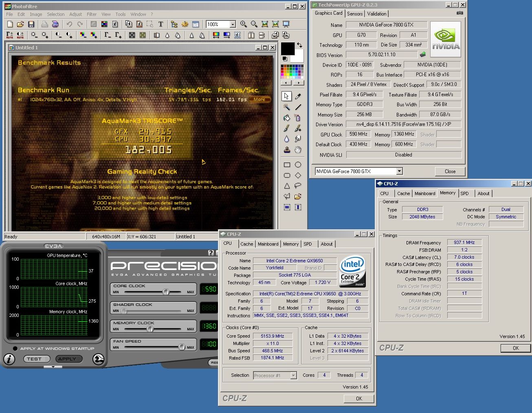Click the Print icon in PhotoFiltre
The image size is (532, 413).
(45, 24)
